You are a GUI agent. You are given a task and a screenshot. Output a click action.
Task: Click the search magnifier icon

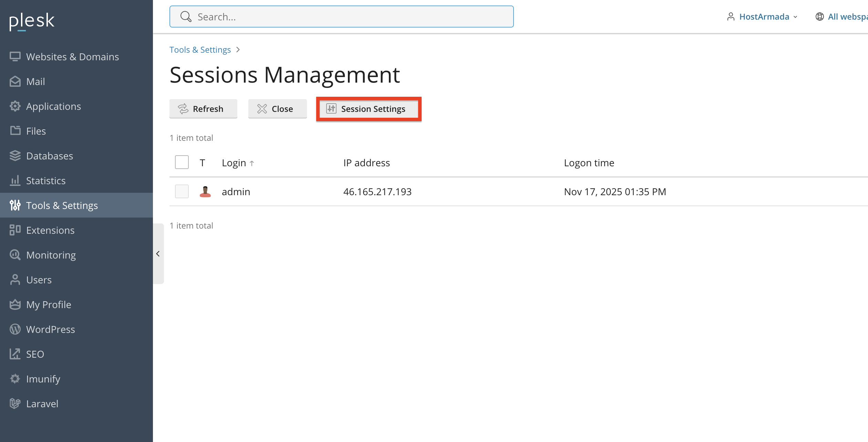[186, 17]
